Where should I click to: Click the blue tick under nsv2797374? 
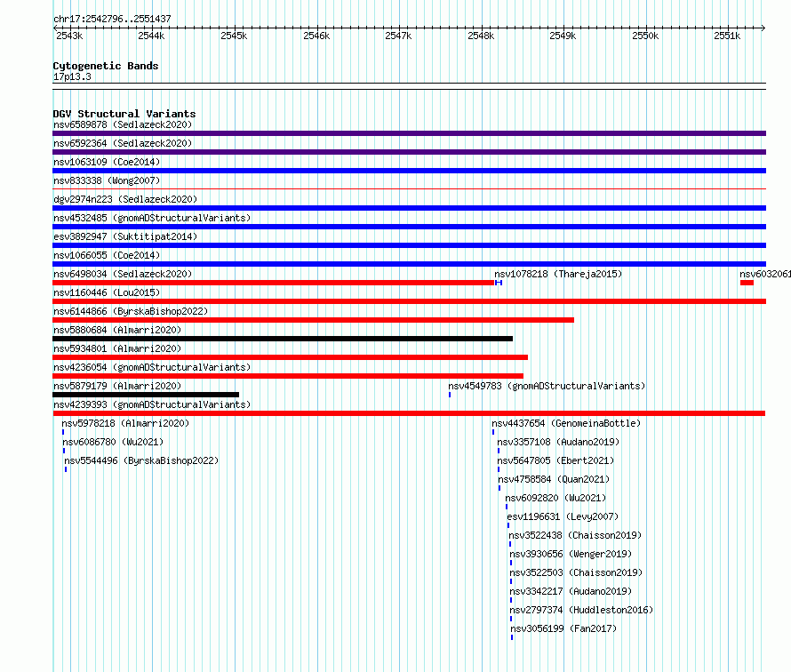(x=511, y=619)
